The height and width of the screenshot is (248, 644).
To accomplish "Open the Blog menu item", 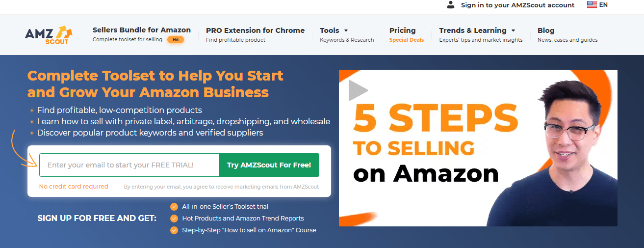I will coord(546,30).
